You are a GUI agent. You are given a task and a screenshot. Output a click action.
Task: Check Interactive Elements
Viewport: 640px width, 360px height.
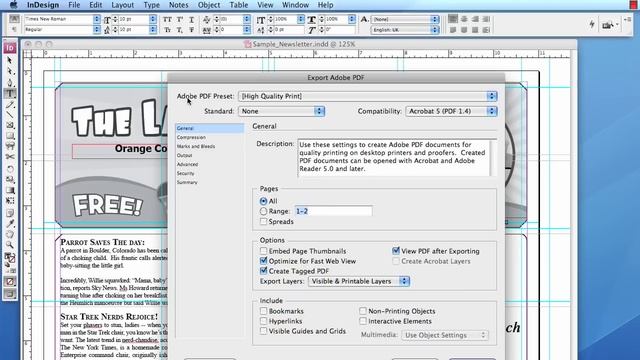tap(363, 321)
